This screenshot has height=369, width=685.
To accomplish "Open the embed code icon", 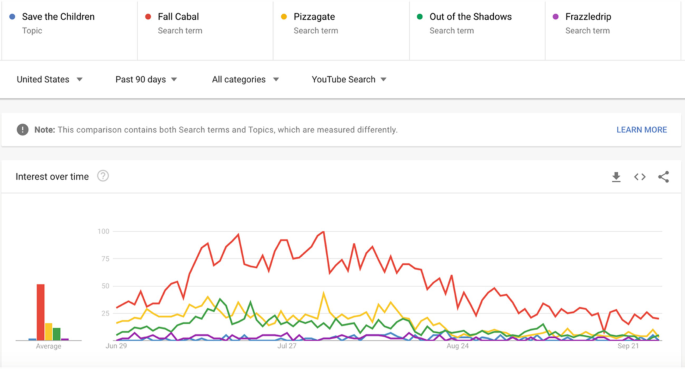I will point(640,177).
